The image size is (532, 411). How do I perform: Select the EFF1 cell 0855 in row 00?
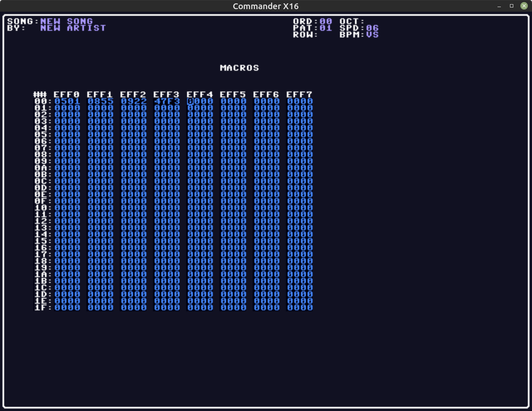click(x=100, y=101)
